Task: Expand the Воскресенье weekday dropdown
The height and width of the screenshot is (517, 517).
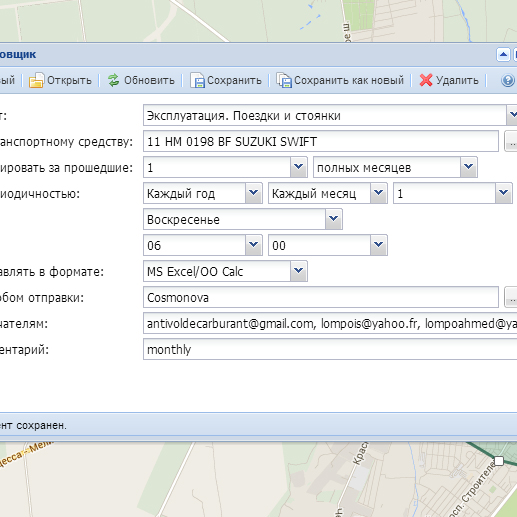Action: coord(333,219)
